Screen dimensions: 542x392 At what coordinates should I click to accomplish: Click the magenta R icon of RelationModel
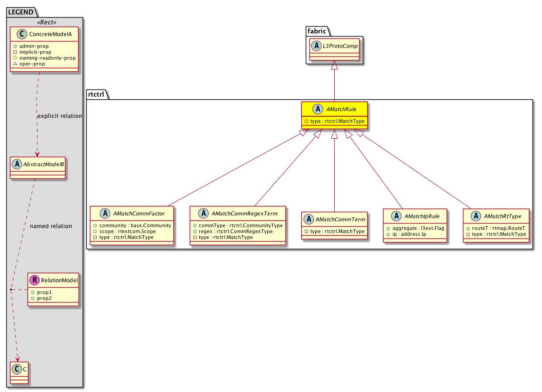coord(34,280)
